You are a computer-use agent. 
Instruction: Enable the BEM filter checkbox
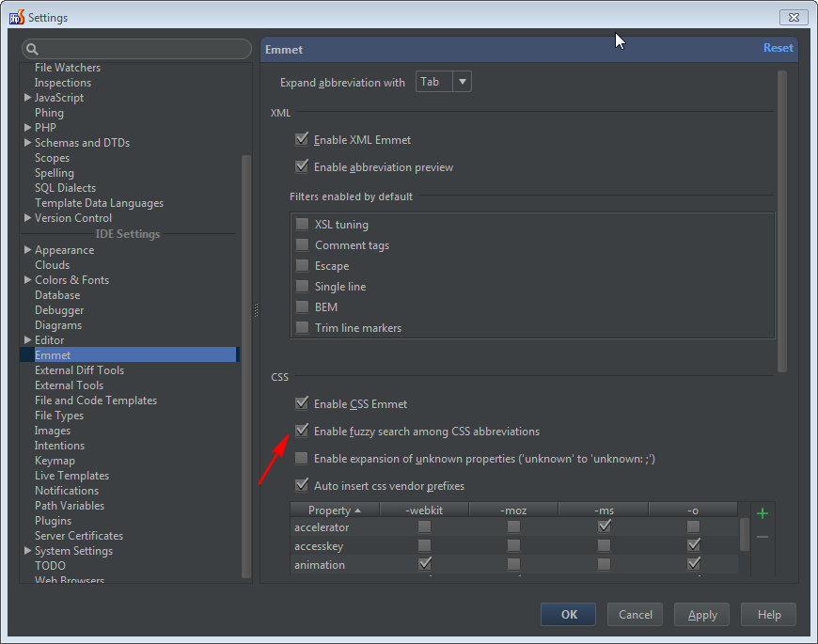point(302,307)
